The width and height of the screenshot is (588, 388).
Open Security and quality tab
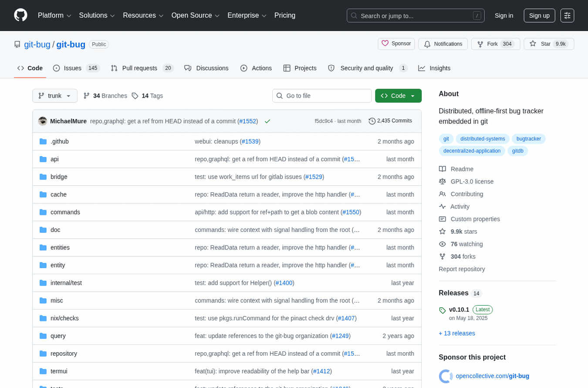tap(368, 68)
